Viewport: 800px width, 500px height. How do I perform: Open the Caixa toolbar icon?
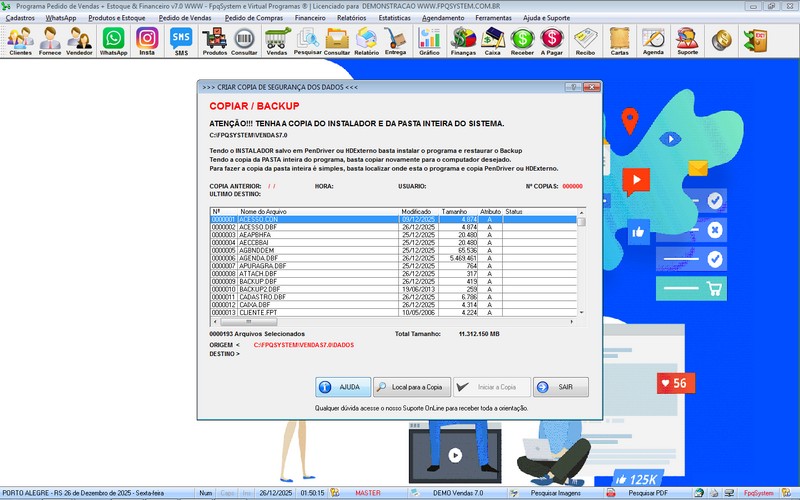pos(492,41)
